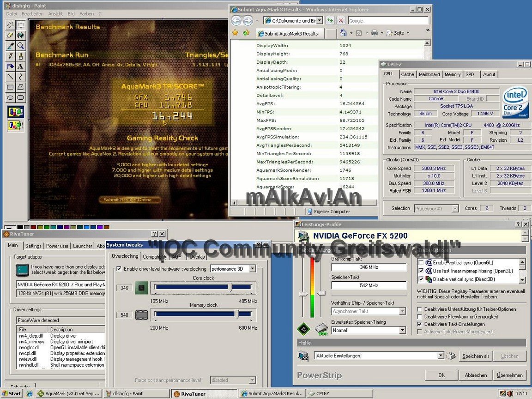Click the red Stop button in IE
532x399 pixels.
pyautogui.click(x=341, y=21)
